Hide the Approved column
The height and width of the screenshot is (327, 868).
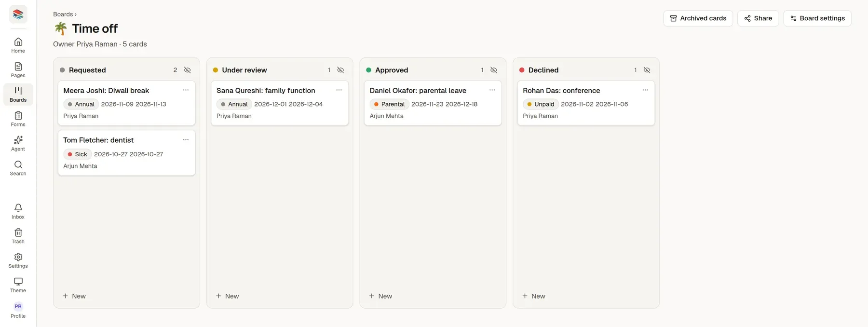point(494,70)
